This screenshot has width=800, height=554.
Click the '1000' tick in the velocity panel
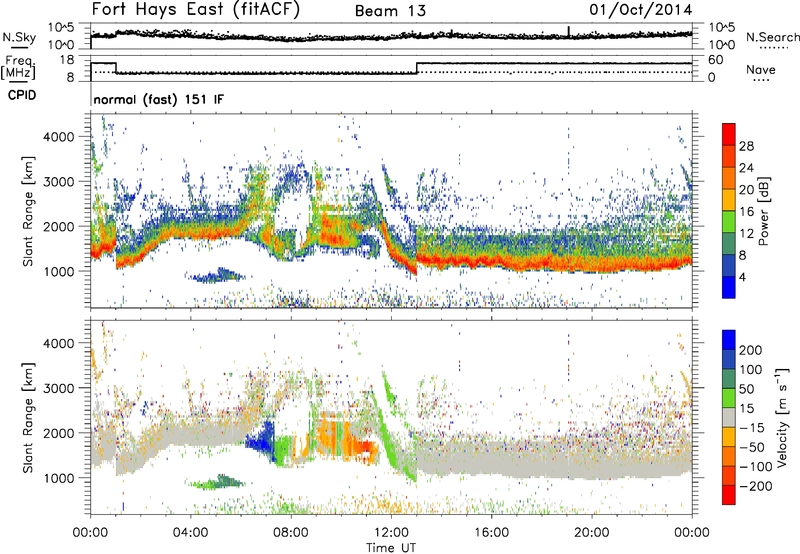coord(58,478)
